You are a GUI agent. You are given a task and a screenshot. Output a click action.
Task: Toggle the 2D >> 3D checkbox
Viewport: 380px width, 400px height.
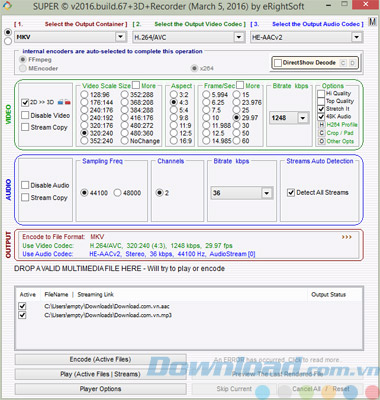pyautogui.click(x=25, y=102)
